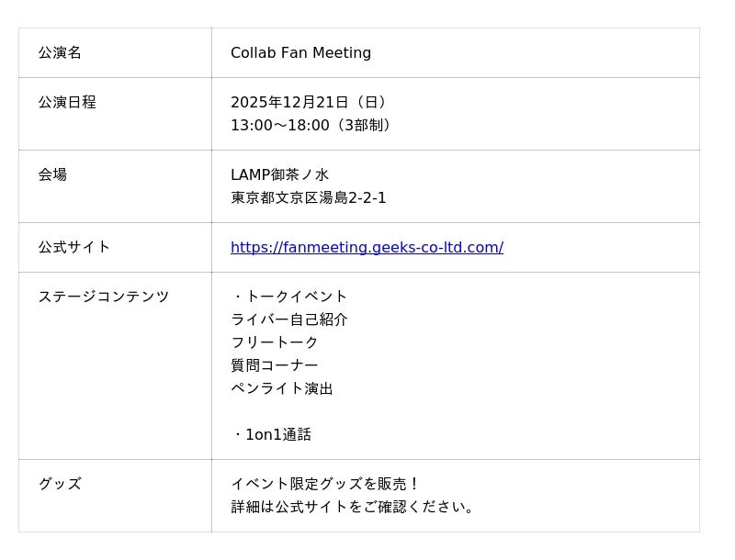Click the venue name LAMP御茶ノ水
This screenshot has width=735, height=560.
[279, 174]
